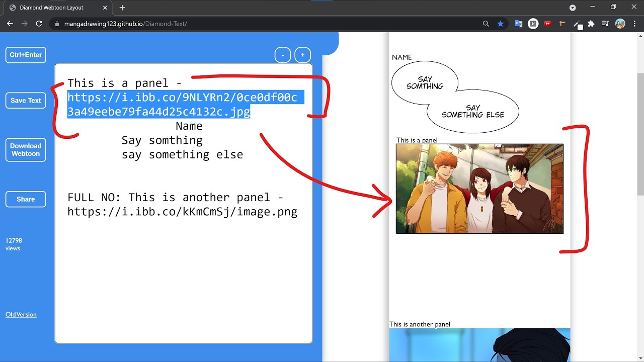644x362 pixels.
Task: Click the page vertical scrollbar
Action: coord(640,134)
